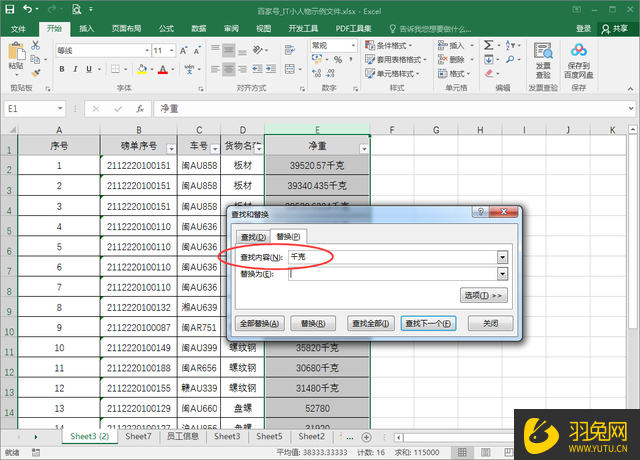The width and height of the screenshot is (640, 460).
Task: Switch to the 插入 Insert ribbon tab
Action: (86, 29)
